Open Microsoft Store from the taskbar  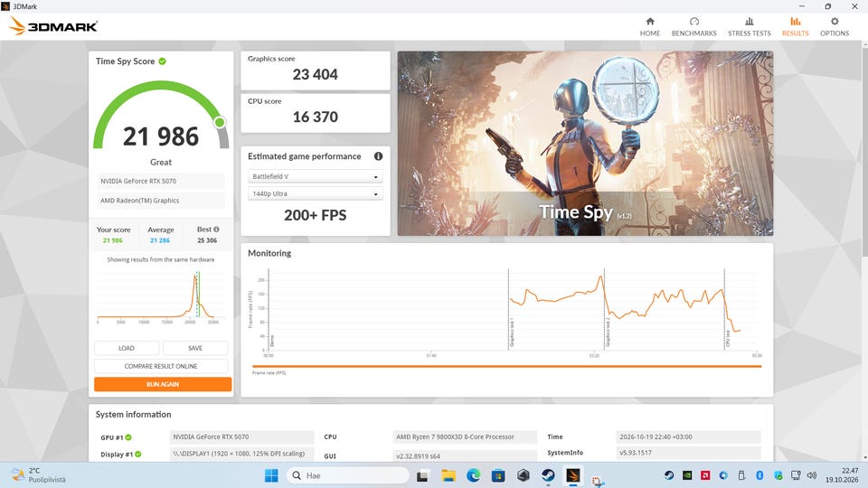tap(498, 475)
